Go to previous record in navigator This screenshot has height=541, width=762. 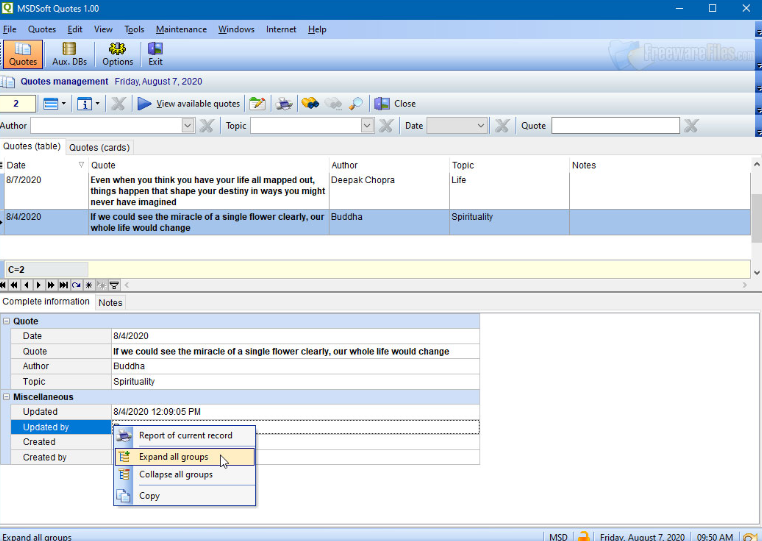[x=26, y=285]
